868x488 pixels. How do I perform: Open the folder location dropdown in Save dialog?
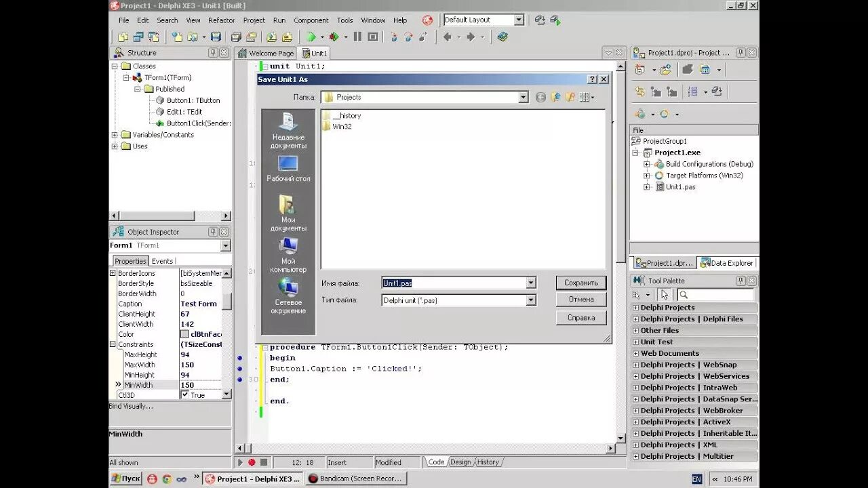[x=523, y=98]
